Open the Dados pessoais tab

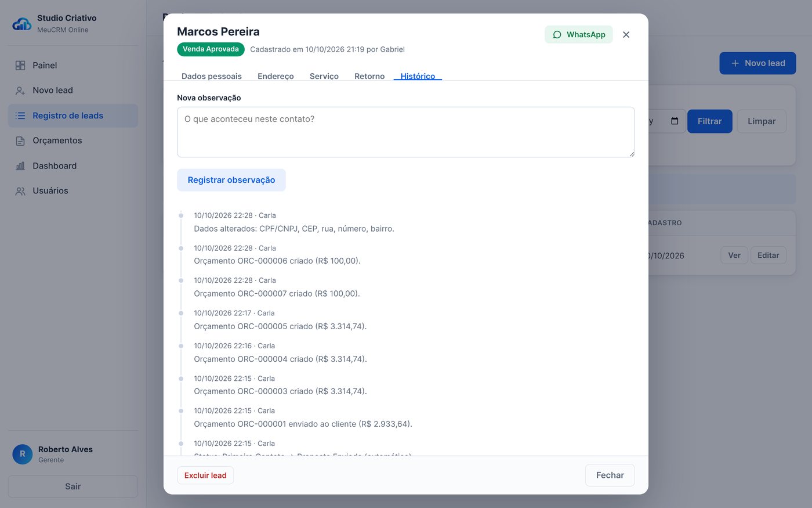(212, 76)
